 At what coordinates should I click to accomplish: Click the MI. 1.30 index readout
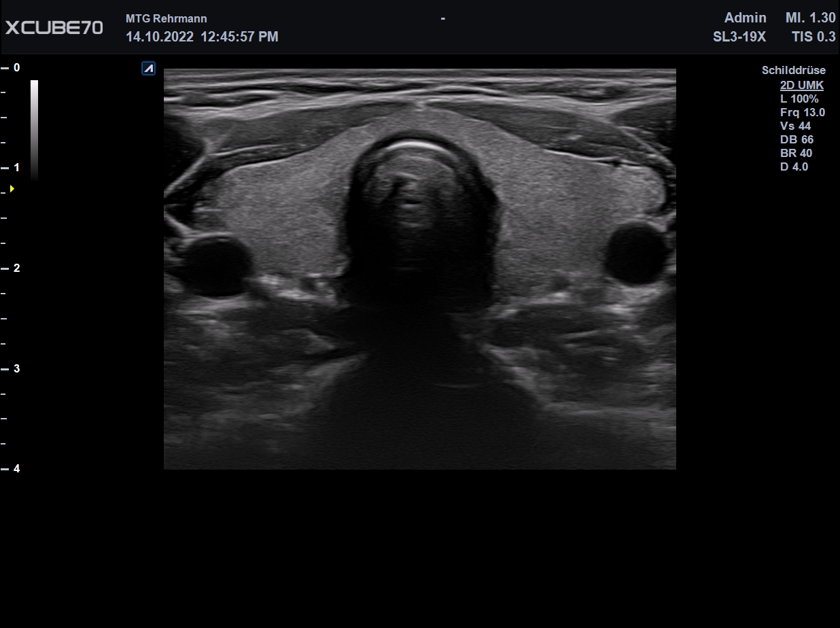811,18
